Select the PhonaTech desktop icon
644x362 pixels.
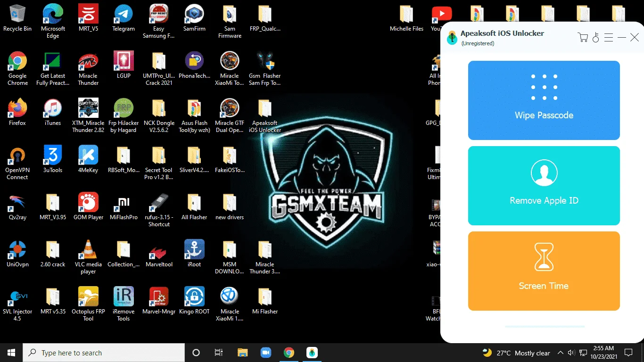pos(194,65)
